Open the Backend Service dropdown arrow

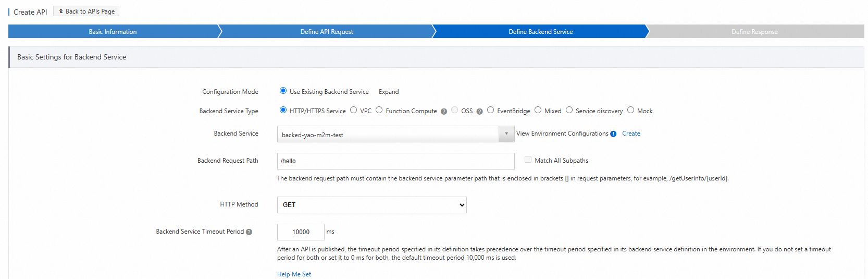point(506,134)
